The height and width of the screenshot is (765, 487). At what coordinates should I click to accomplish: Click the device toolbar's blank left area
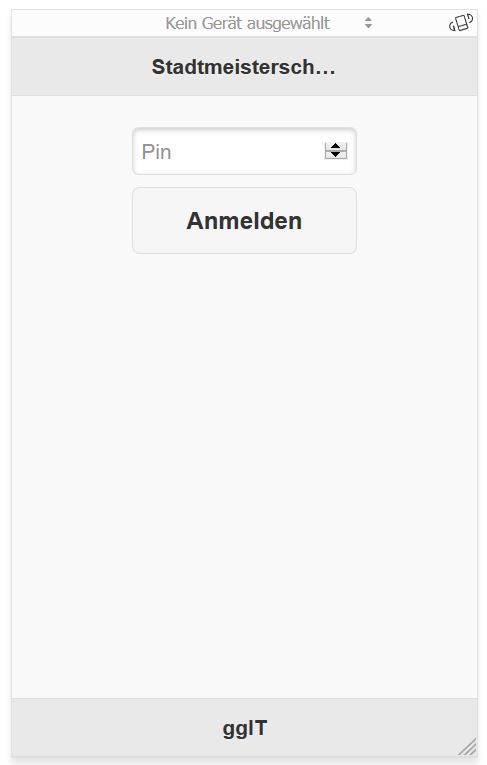tap(83, 23)
